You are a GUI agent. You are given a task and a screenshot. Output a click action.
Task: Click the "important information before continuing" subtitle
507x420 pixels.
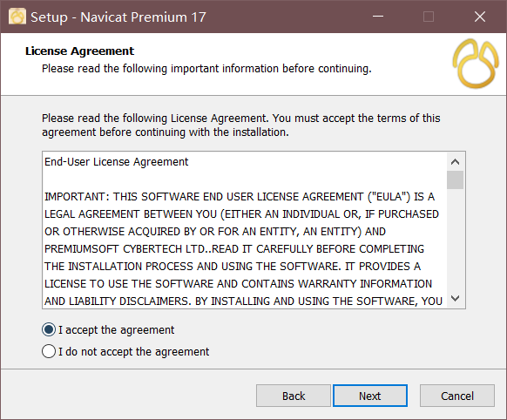click(x=271, y=69)
